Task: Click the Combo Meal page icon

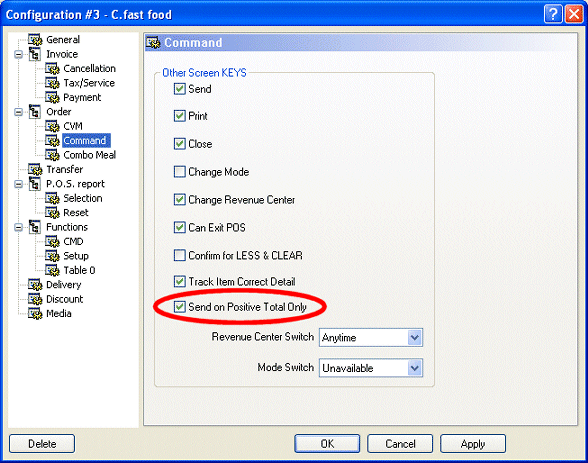Action: tap(52, 155)
